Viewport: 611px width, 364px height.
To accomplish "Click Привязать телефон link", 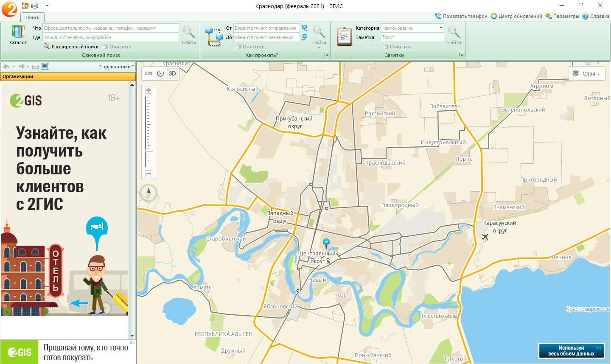I will click(462, 16).
